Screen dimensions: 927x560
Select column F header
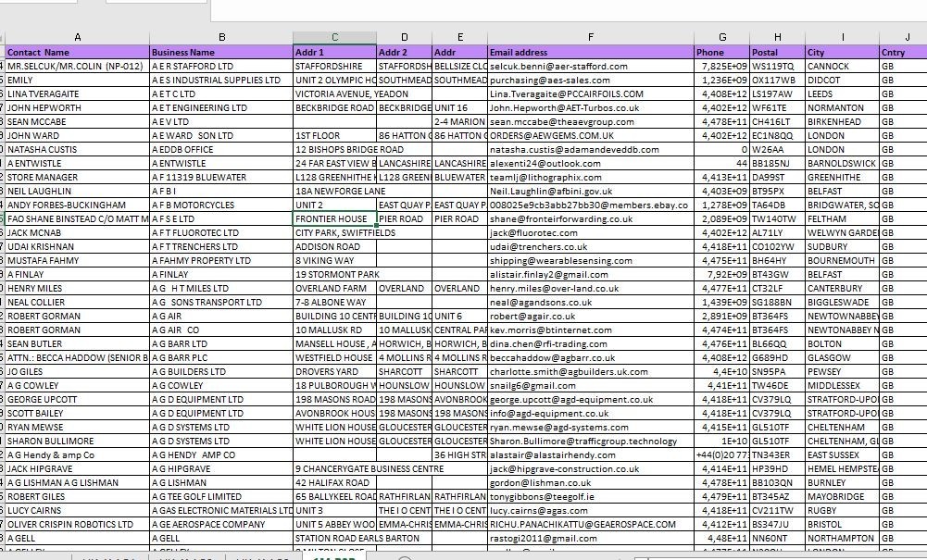pyautogui.click(x=591, y=37)
